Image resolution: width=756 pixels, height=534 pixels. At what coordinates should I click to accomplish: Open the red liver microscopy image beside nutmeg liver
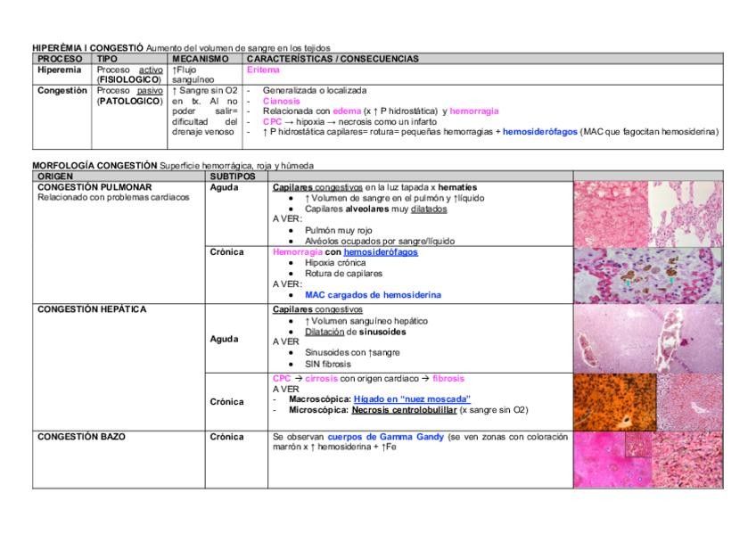point(689,399)
